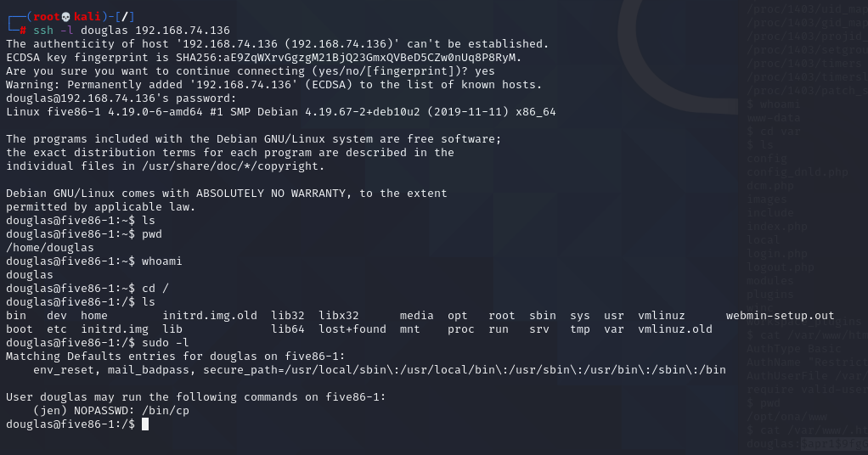Click the blinking cursor at the last prompt
This screenshot has width=868, height=455.
[145, 424]
